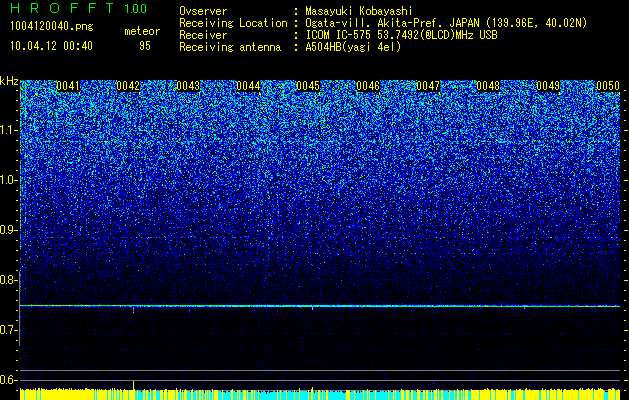Click the Ovserver field label
629x400 pixels.
[203, 11]
